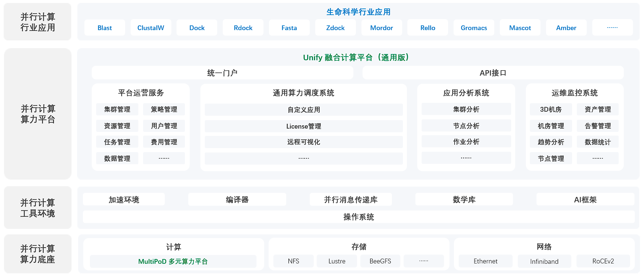Select the 趋势分析 box
This screenshot has width=644, height=277.
551,142
